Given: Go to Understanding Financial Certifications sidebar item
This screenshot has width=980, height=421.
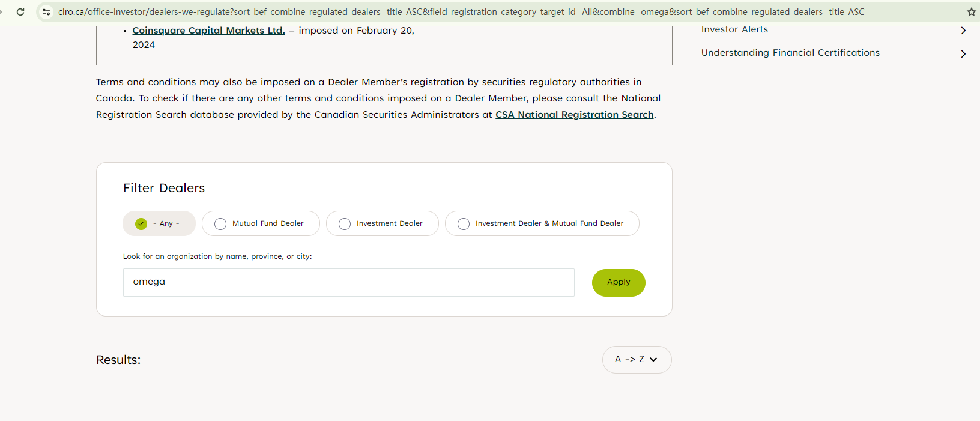Looking at the screenshot, I should tap(790, 53).
